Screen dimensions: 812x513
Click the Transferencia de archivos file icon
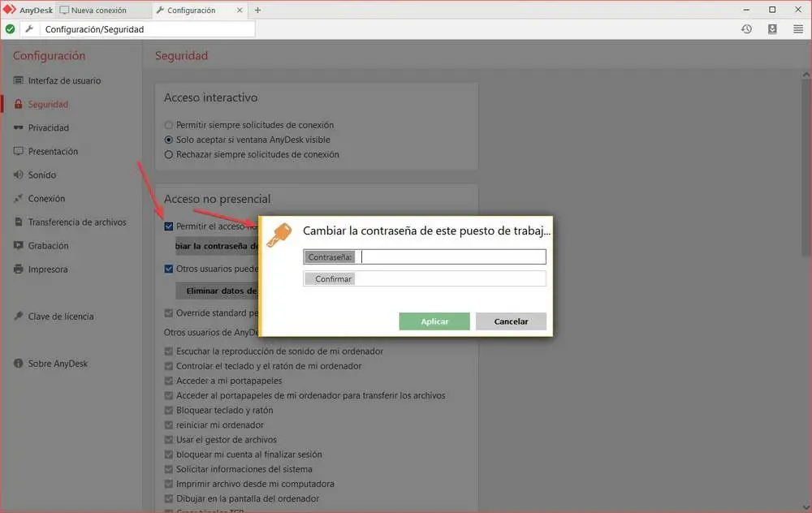click(18, 222)
